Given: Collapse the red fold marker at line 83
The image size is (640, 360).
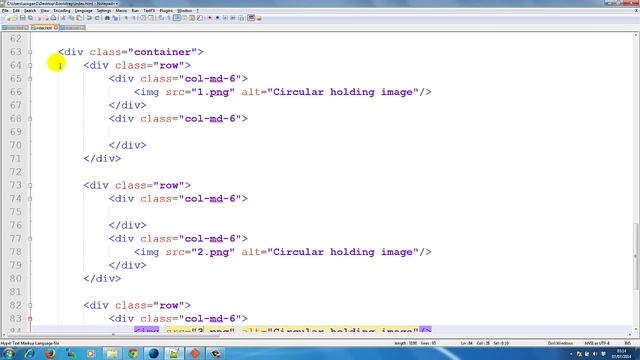Looking at the screenshot, I should (30, 318).
